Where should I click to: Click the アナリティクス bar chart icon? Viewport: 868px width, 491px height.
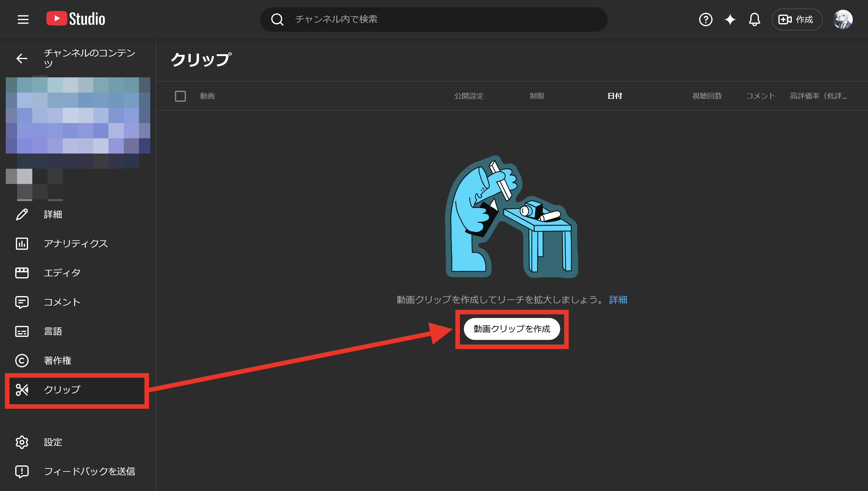[x=22, y=243]
